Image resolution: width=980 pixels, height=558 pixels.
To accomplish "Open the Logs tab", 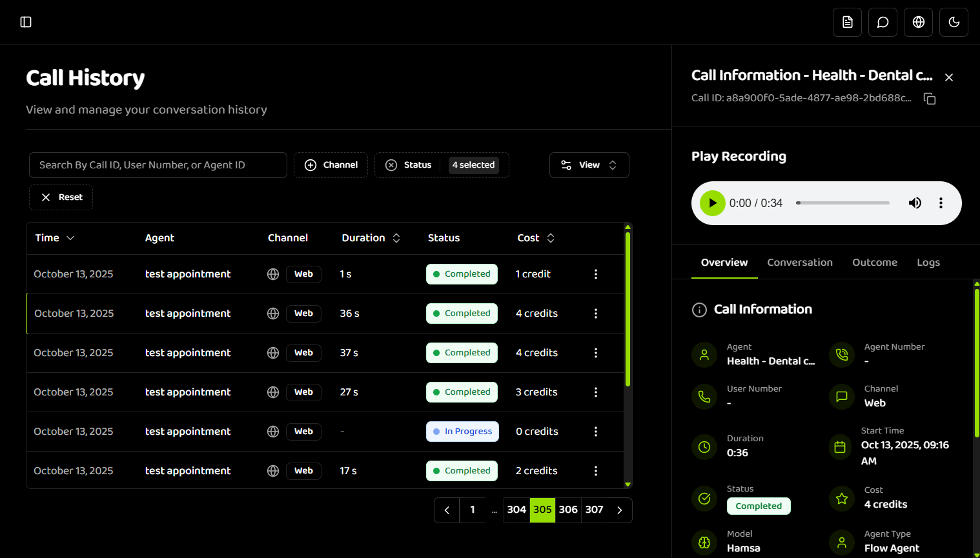I will pyautogui.click(x=928, y=262).
